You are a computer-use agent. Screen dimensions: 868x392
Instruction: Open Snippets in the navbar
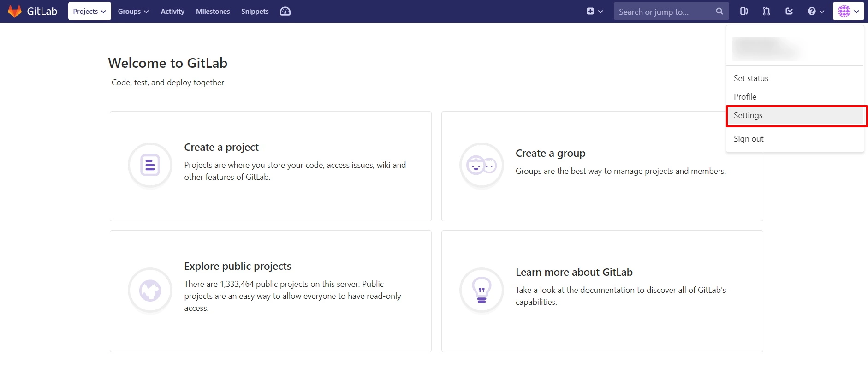tap(255, 12)
